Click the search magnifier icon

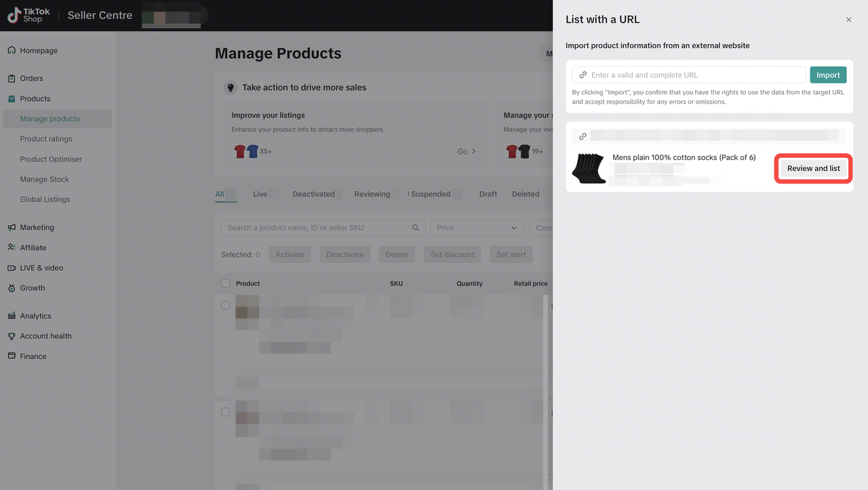pyautogui.click(x=416, y=228)
